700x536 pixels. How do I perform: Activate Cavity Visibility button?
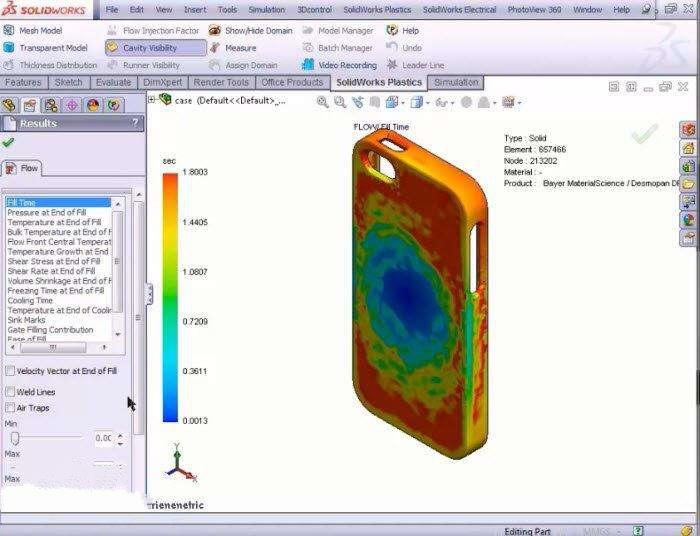pos(156,48)
